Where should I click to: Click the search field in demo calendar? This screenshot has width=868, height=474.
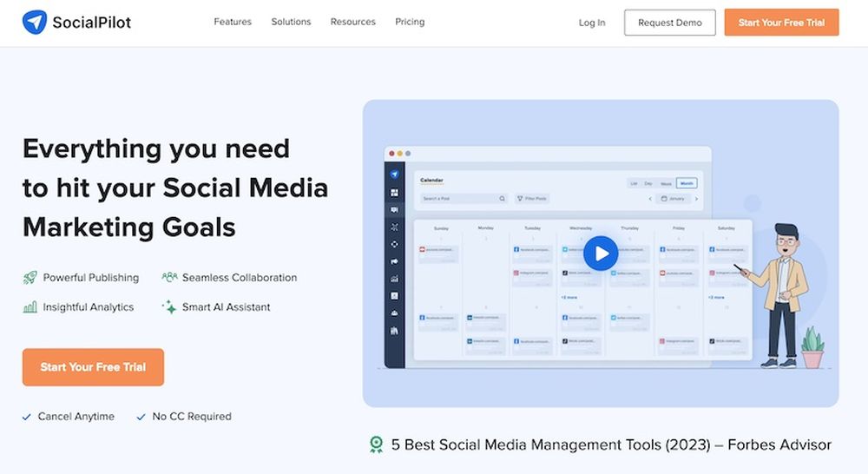tap(464, 198)
